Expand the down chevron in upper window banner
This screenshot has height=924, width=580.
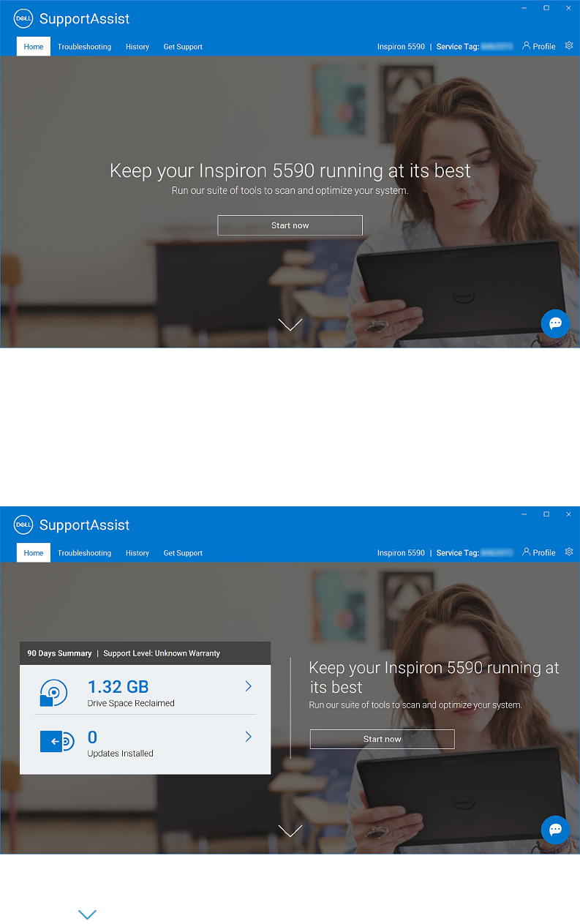click(290, 324)
